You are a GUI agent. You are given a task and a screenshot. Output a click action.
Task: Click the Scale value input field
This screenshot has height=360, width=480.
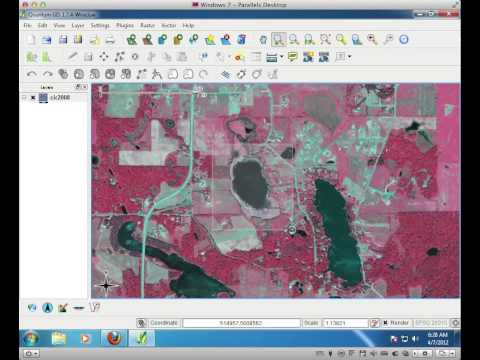pos(345,323)
